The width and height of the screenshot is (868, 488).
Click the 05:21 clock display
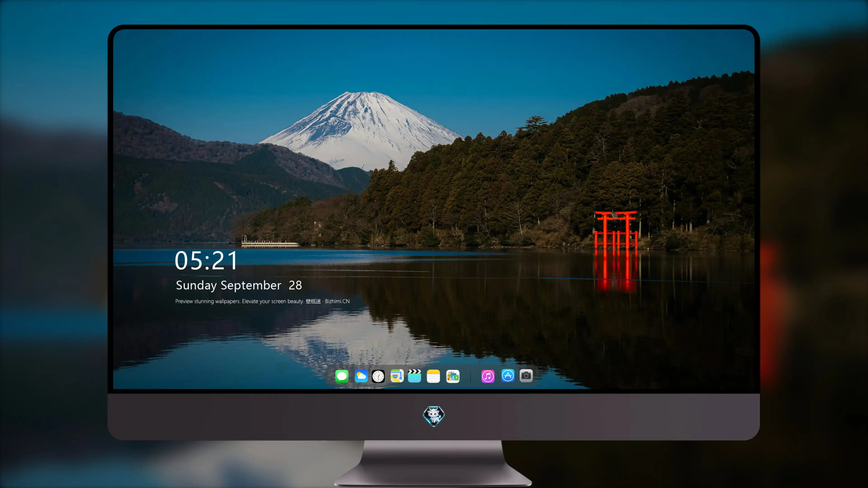[x=206, y=261]
